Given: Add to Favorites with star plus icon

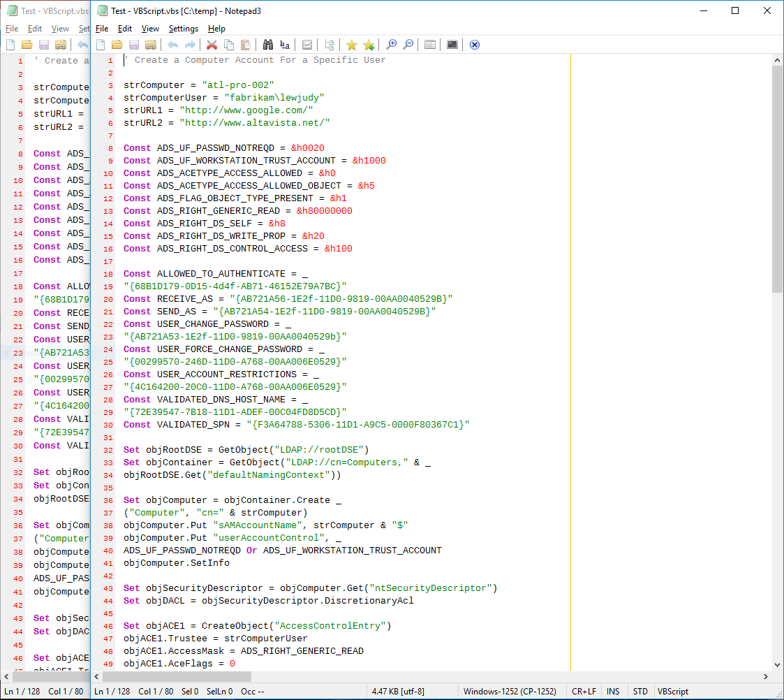Looking at the screenshot, I should tap(369, 45).
